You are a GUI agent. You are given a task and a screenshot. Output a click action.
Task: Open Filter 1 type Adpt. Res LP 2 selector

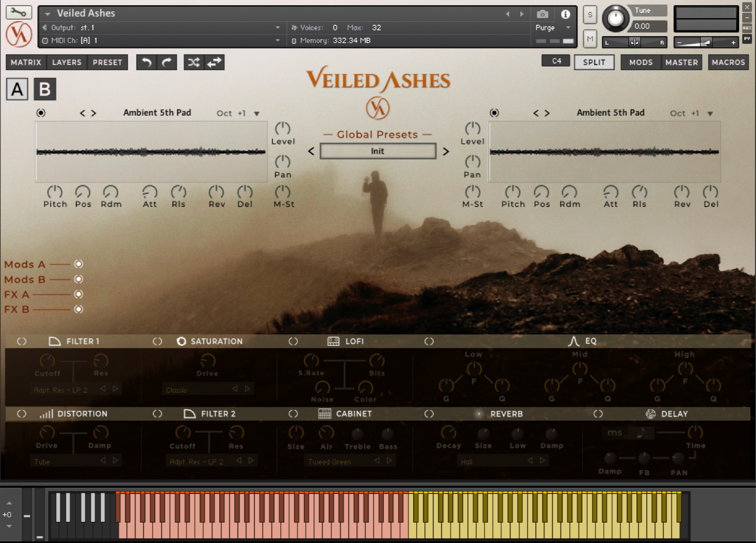[x=76, y=390]
